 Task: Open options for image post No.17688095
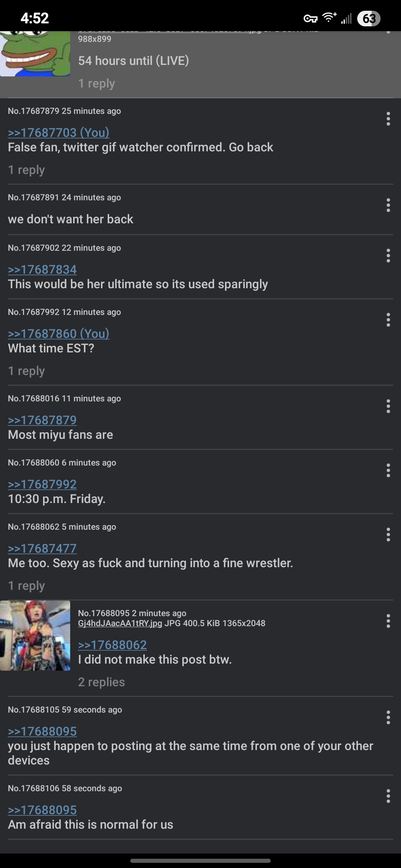tap(388, 621)
